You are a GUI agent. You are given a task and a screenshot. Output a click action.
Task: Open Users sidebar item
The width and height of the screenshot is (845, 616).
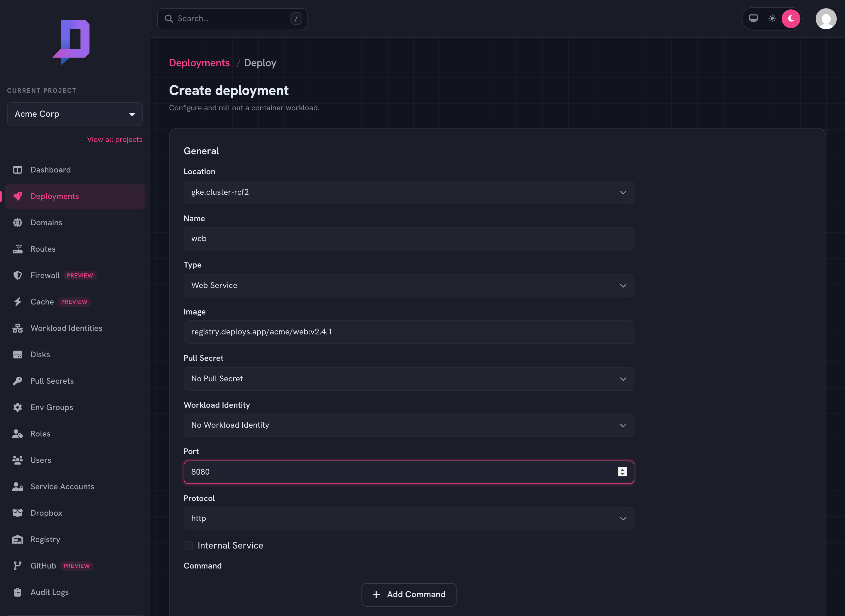pos(75,460)
